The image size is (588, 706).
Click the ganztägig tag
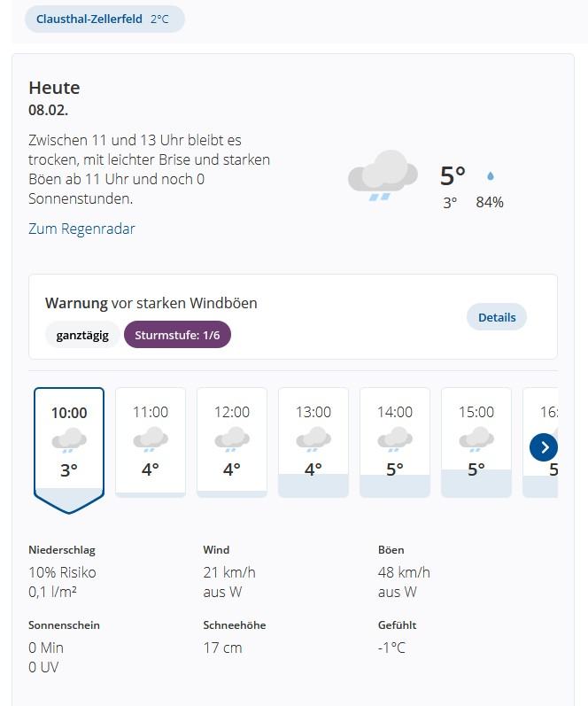click(82, 335)
